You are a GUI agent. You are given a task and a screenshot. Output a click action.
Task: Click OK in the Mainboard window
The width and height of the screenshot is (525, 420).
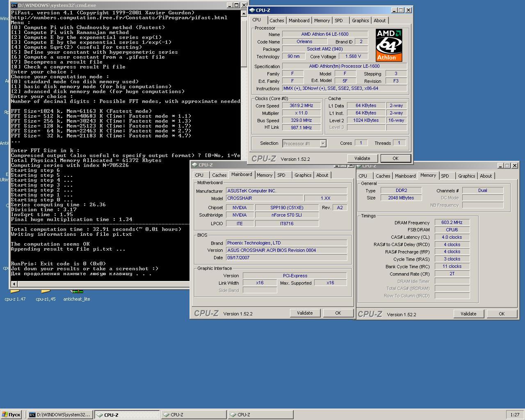click(x=338, y=313)
